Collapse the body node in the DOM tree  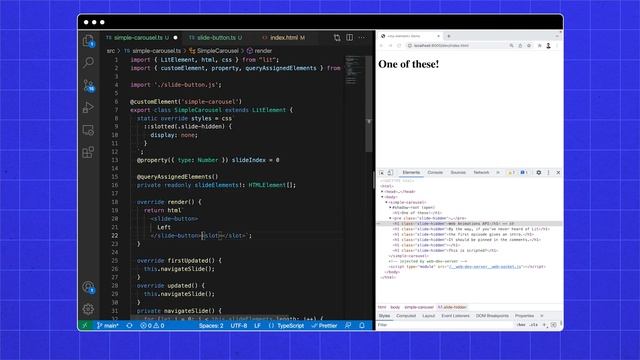(x=382, y=197)
